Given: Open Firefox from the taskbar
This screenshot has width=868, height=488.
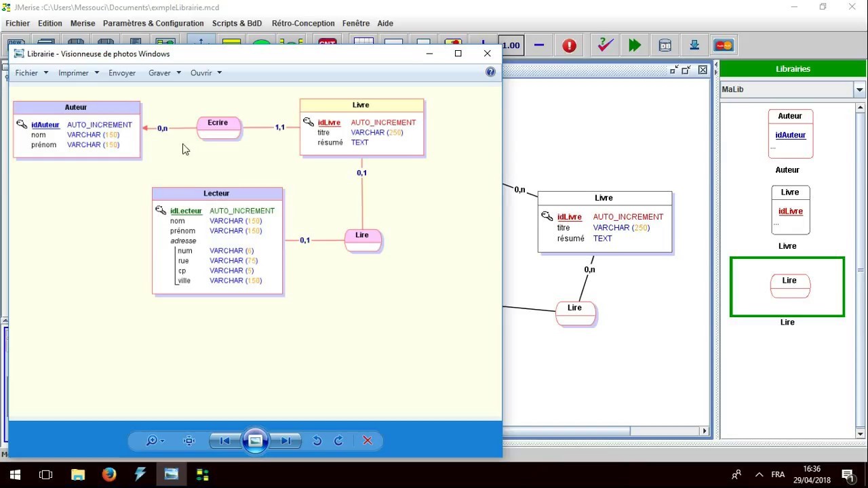Looking at the screenshot, I should (x=109, y=474).
